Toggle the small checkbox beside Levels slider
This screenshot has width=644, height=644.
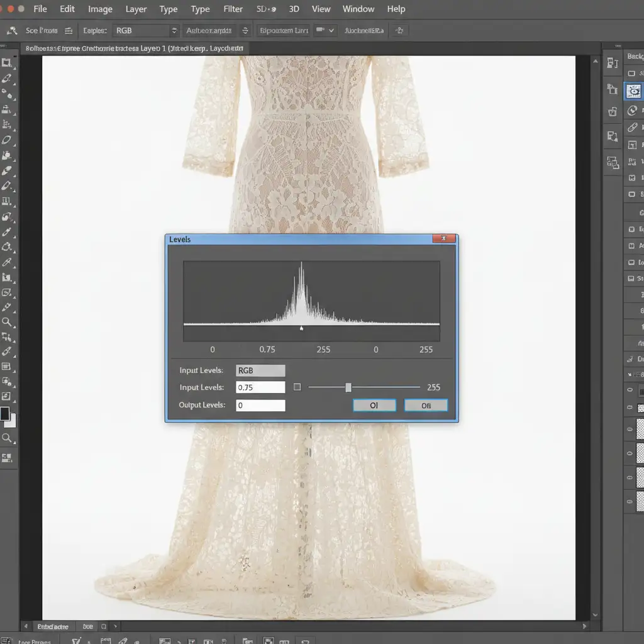(297, 387)
